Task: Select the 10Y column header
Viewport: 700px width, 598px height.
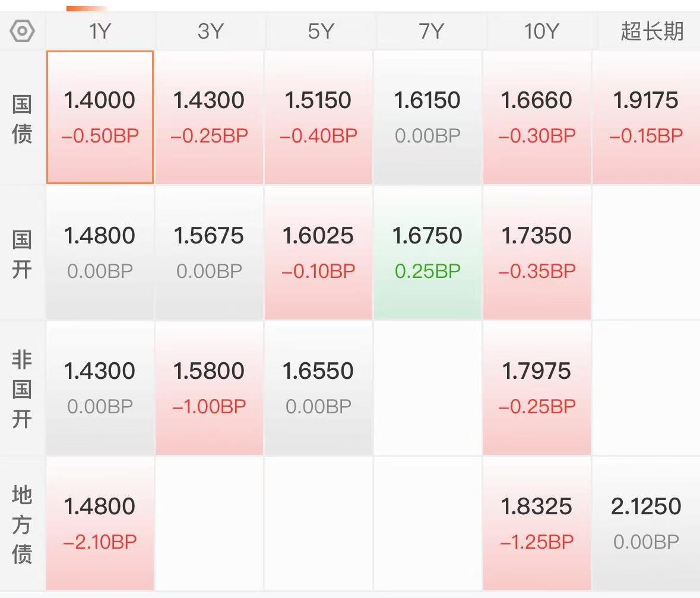Action: click(541, 31)
